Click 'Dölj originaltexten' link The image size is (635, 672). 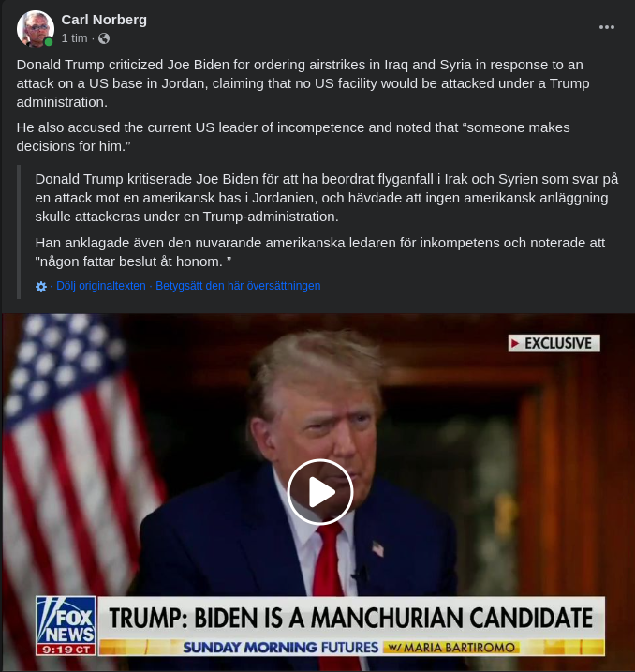101,286
